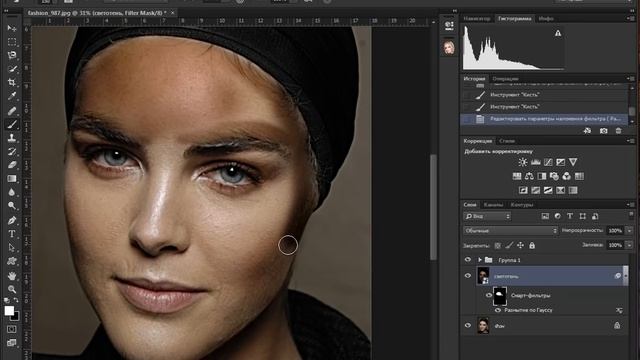Select the Clone Stamp tool

(x=12, y=138)
